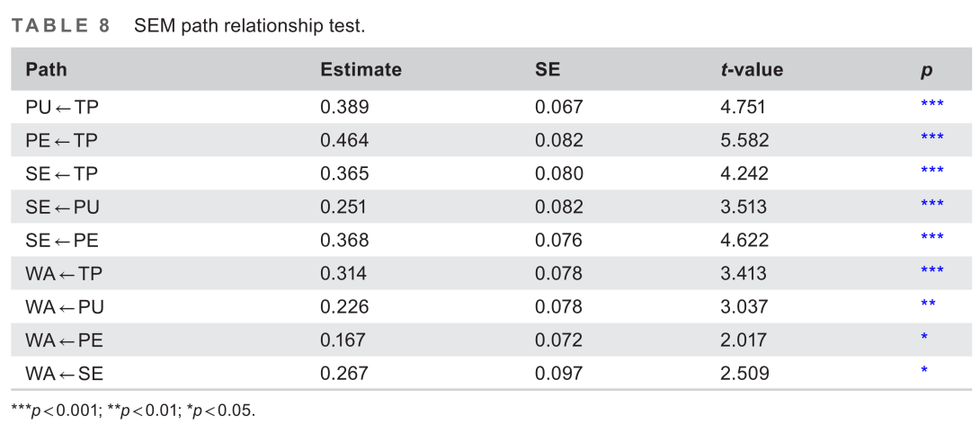Click the Path column header

point(46,69)
